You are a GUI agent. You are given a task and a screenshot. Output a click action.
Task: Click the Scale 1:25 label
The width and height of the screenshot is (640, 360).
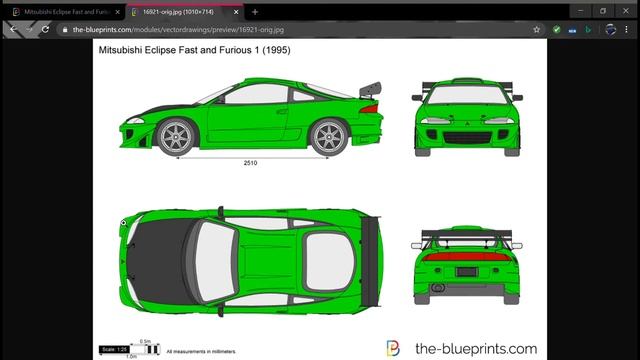point(114,349)
